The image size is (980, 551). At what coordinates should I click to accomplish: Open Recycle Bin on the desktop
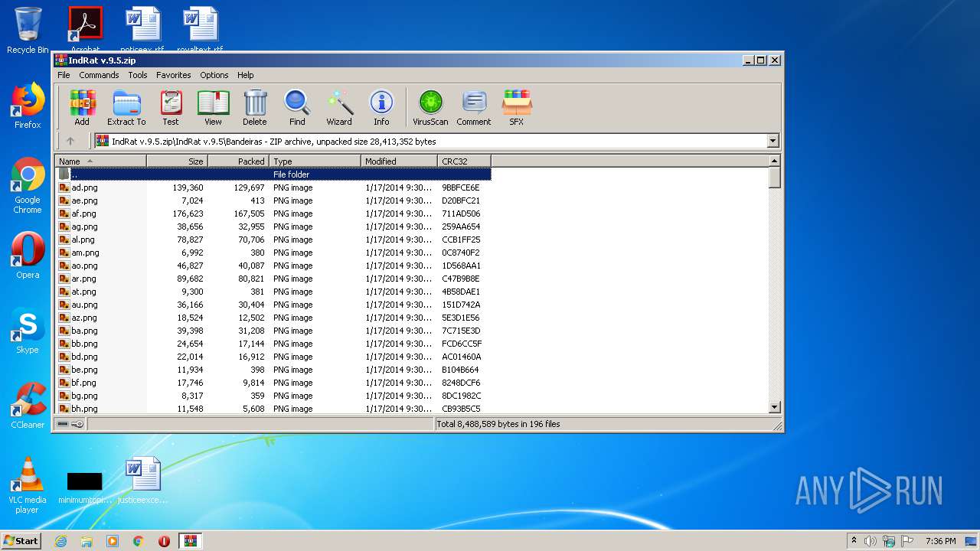(28, 31)
